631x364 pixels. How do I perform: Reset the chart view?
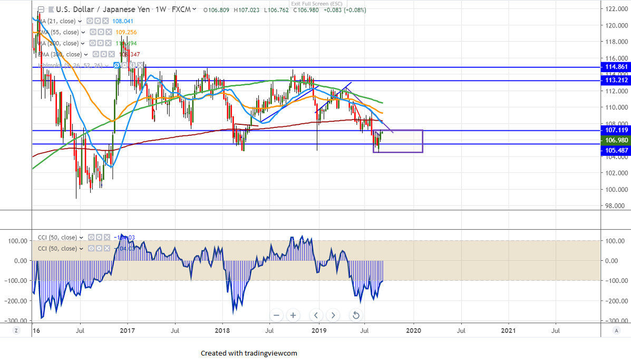point(356,316)
